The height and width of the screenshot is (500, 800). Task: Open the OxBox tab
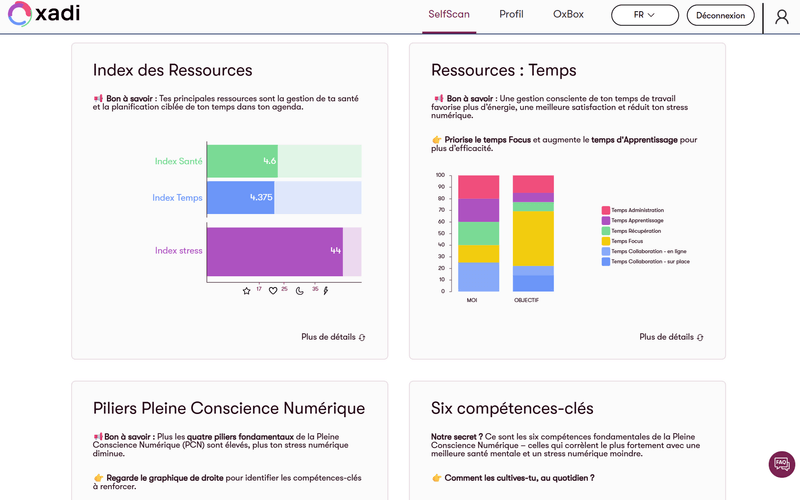click(568, 15)
